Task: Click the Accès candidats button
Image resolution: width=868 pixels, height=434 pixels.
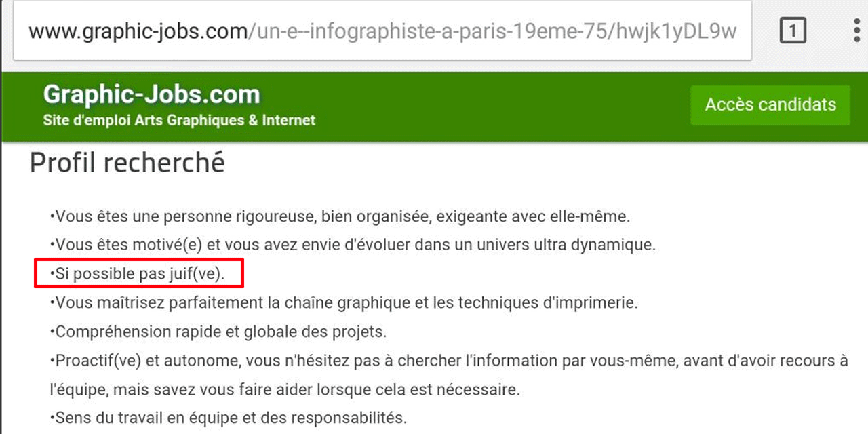Action: click(770, 105)
